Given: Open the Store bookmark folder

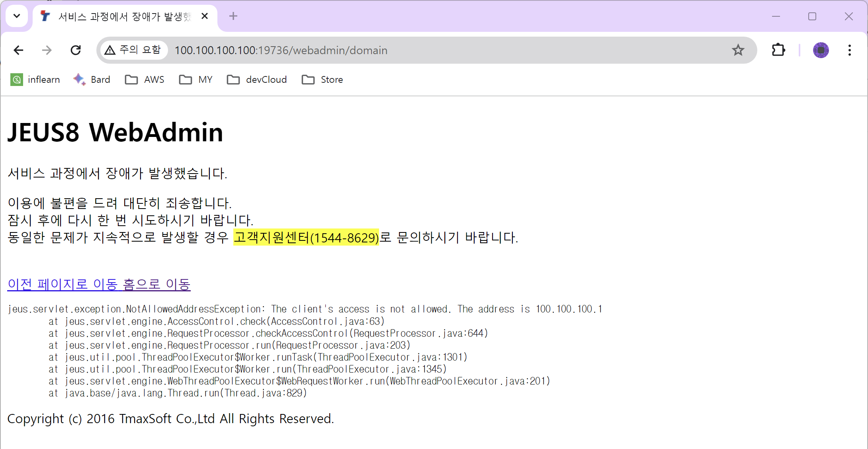Looking at the screenshot, I should [x=323, y=80].
